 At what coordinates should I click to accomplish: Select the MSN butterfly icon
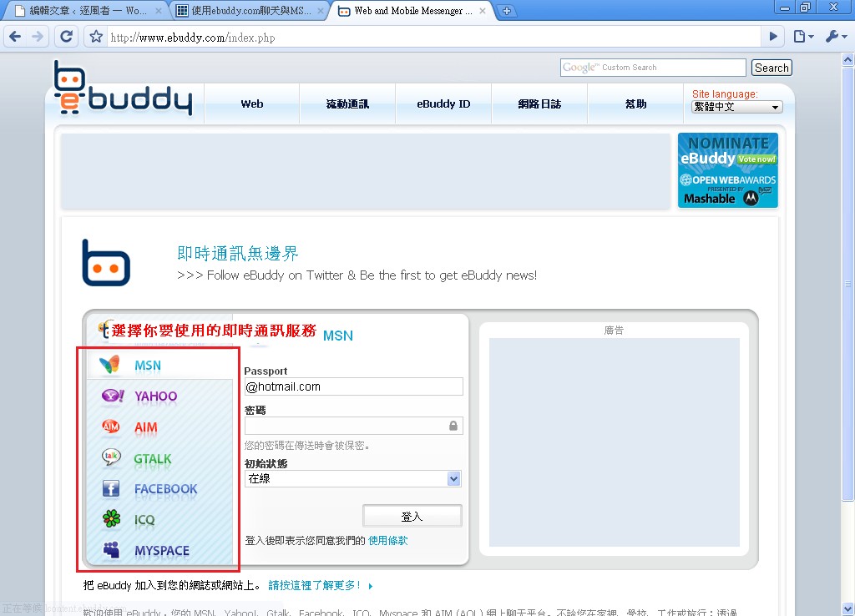point(110,364)
